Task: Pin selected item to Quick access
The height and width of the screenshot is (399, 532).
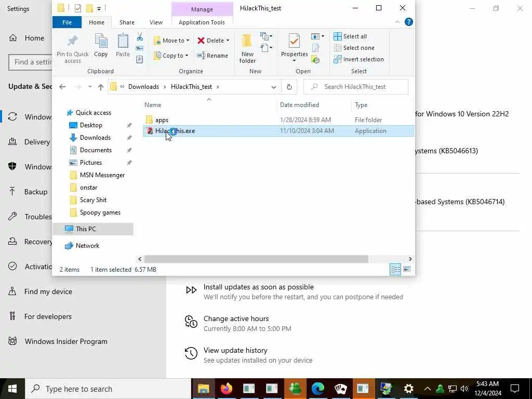Action: coord(73,48)
